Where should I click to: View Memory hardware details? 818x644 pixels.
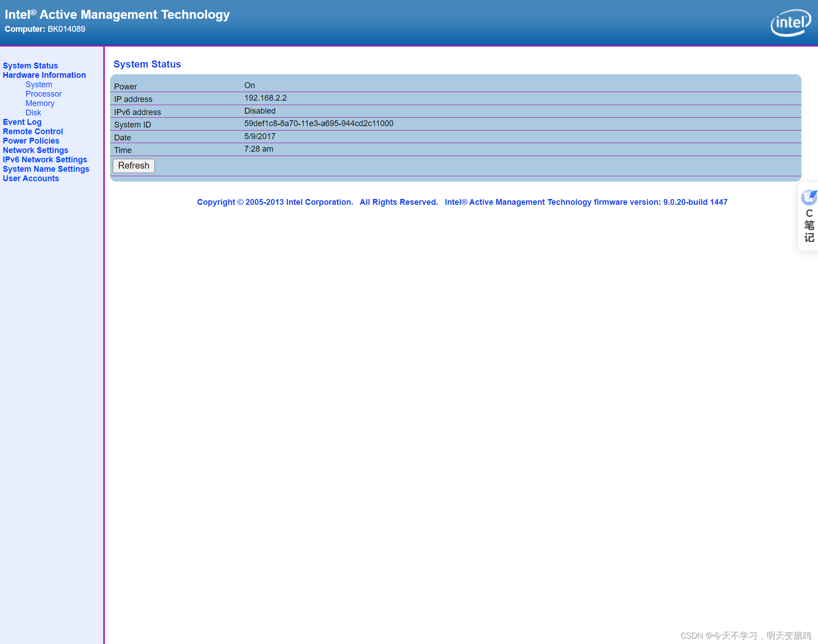pos(40,103)
